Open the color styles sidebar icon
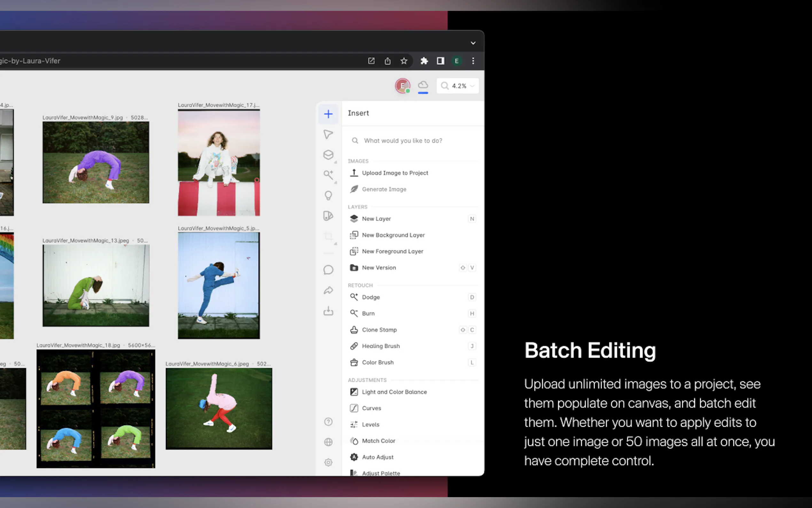Image resolution: width=812 pixels, height=508 pixels. 328,216
